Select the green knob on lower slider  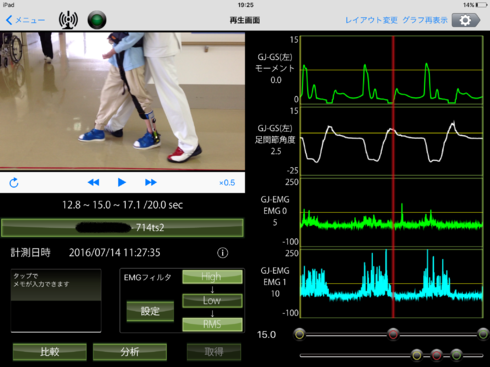point(457,355)
